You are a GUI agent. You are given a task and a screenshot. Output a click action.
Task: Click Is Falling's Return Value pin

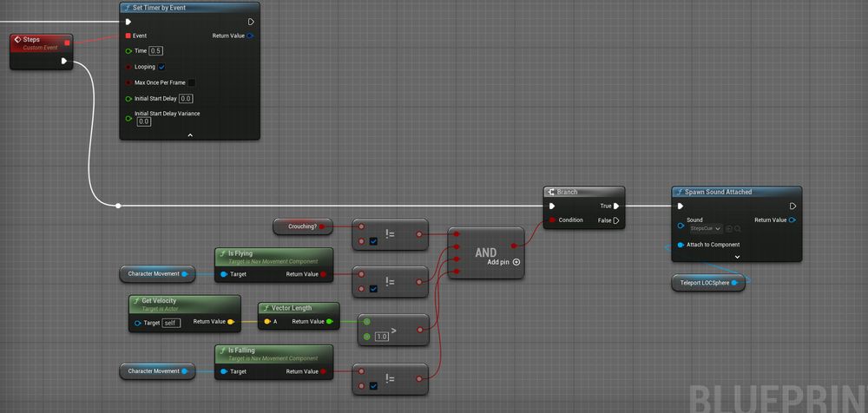tap(323, 371)
